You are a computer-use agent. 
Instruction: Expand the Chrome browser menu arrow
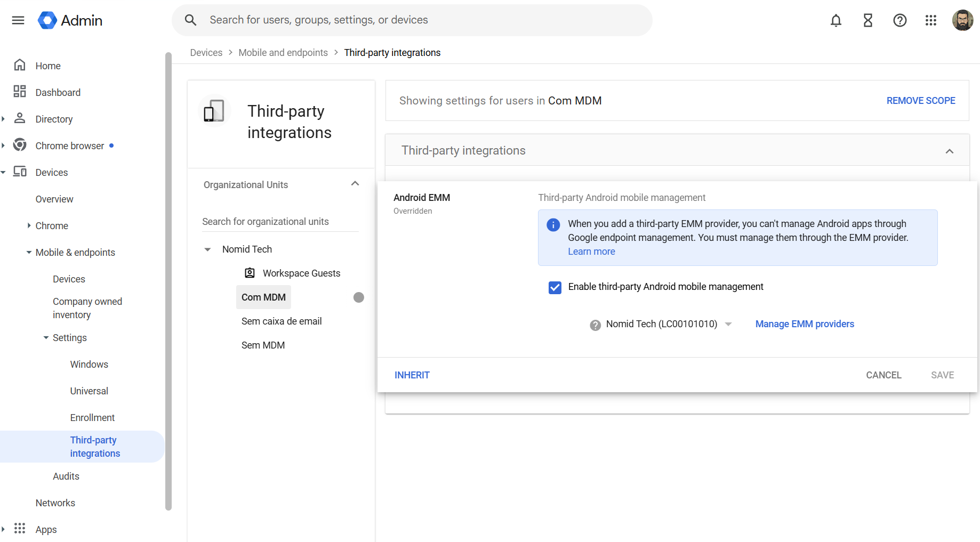click(3, 145)
